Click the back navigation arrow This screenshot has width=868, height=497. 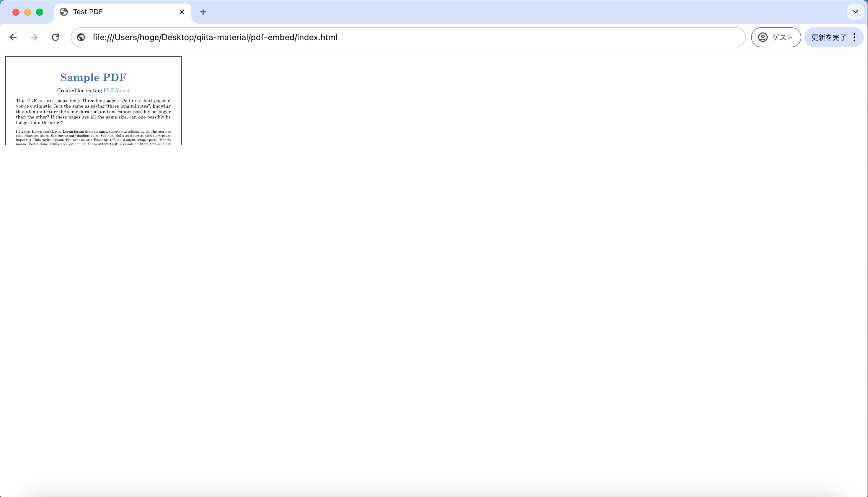pos(13,37)
